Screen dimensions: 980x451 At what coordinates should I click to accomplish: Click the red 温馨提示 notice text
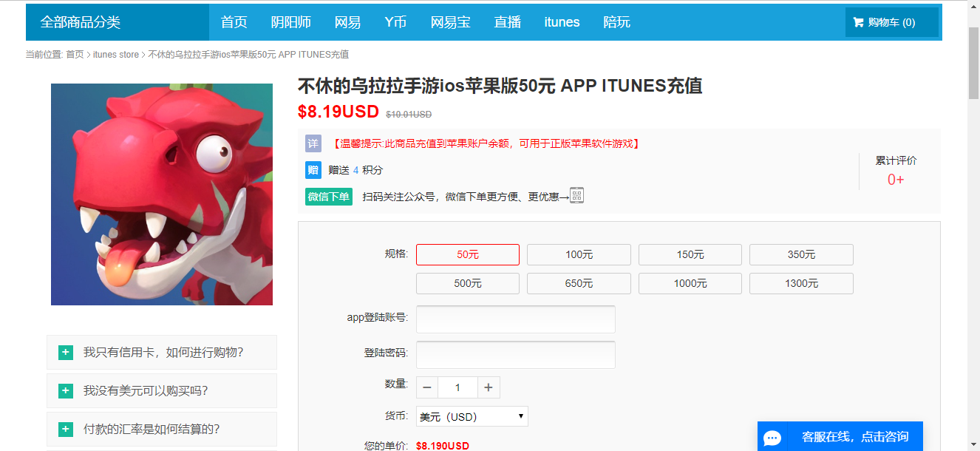click(x=485, y=143)
